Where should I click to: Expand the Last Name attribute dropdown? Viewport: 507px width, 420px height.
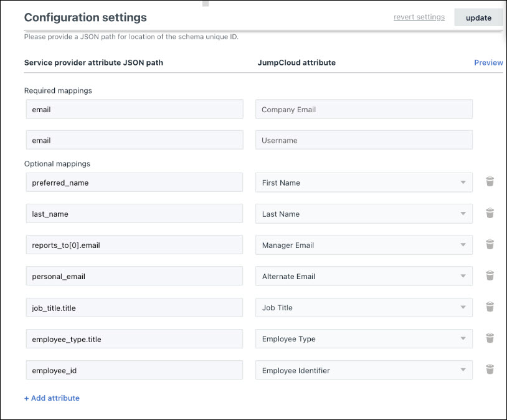coord(364,214)
